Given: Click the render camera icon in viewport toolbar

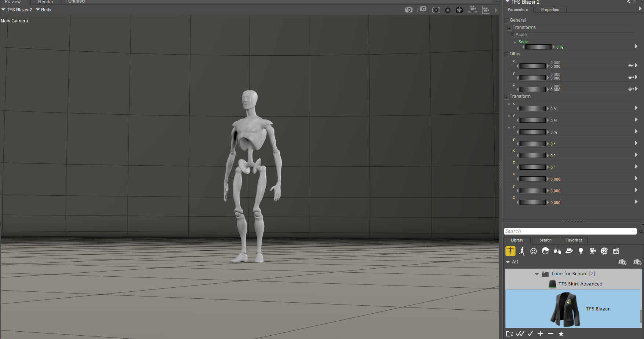Looking at the screenshot, I should click(x=408, y=10).
